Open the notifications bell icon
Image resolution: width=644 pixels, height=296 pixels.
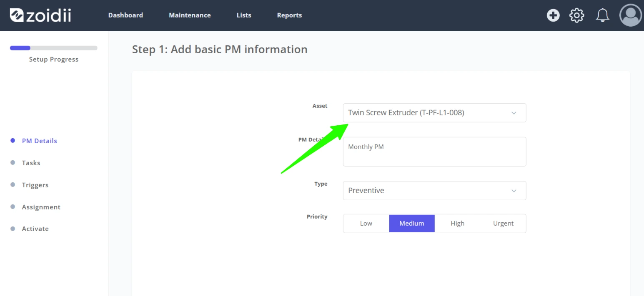pos(602,15)
